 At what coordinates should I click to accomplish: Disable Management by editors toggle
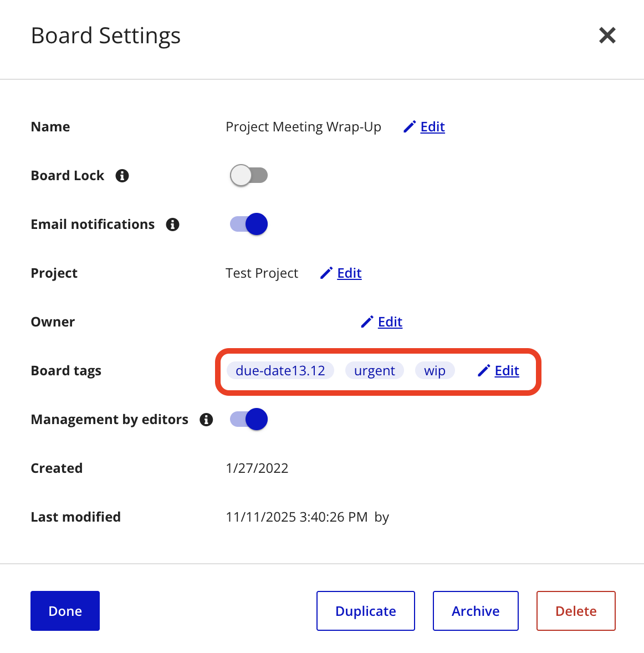(x=249, y=420)
